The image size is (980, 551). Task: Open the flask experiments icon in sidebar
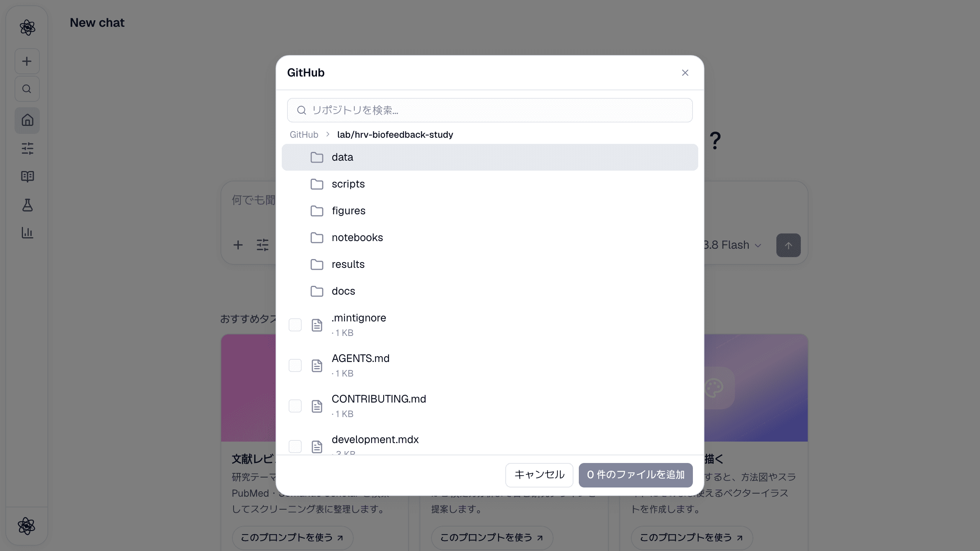pyautogui.click(x=27, y=205)
